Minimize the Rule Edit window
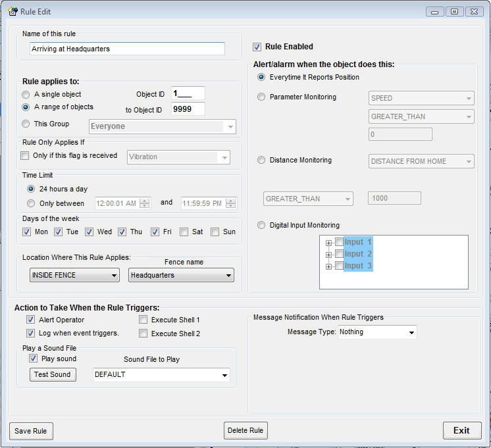Screen dimensions: 491x448 [434, 12]
